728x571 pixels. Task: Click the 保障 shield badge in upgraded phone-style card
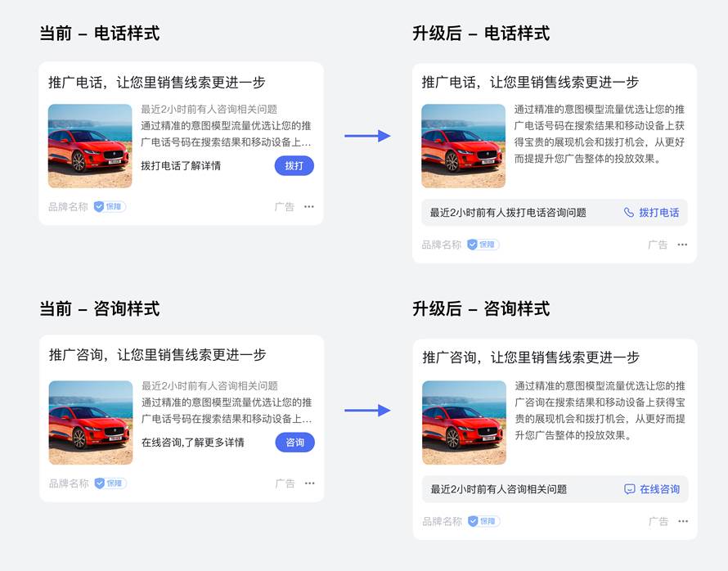point(483,245)
